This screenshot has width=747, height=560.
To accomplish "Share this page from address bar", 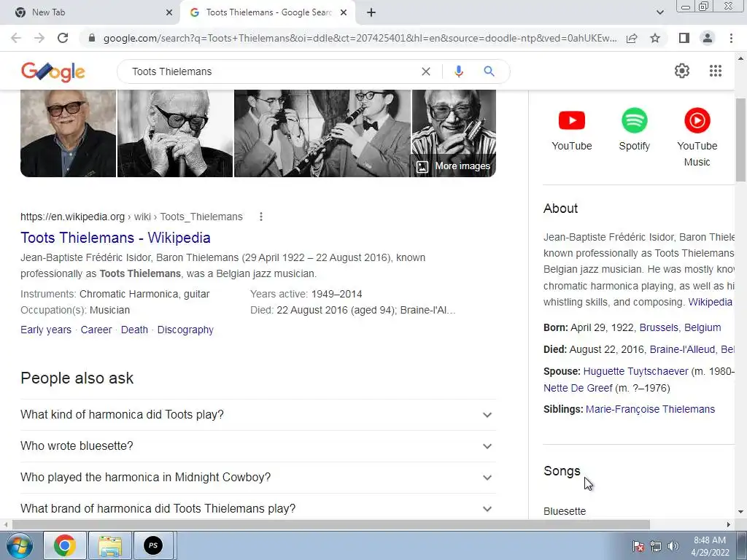I will click(632, 38).
